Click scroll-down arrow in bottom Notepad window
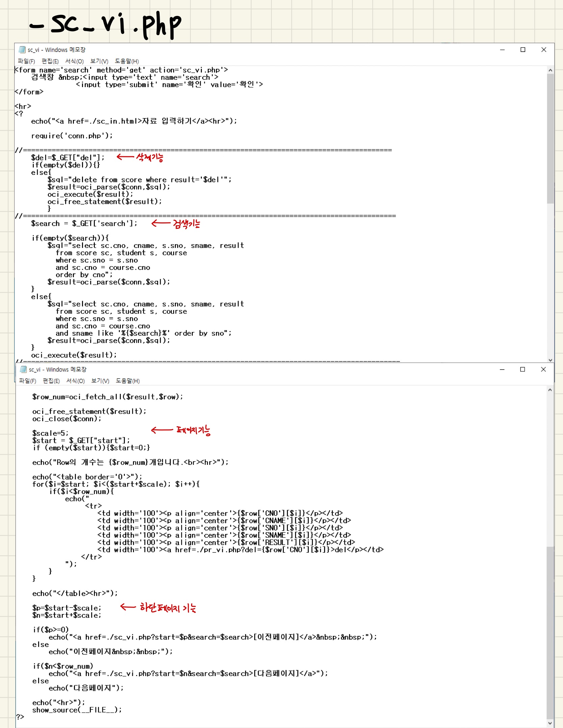 (x=550, y=723)
